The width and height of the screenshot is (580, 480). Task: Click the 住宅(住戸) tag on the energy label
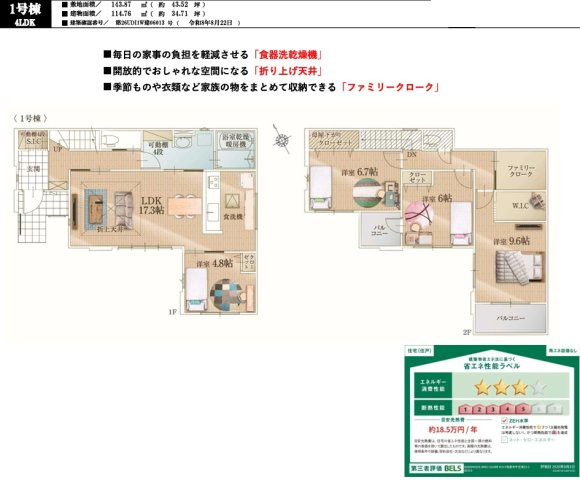point(419,351)
